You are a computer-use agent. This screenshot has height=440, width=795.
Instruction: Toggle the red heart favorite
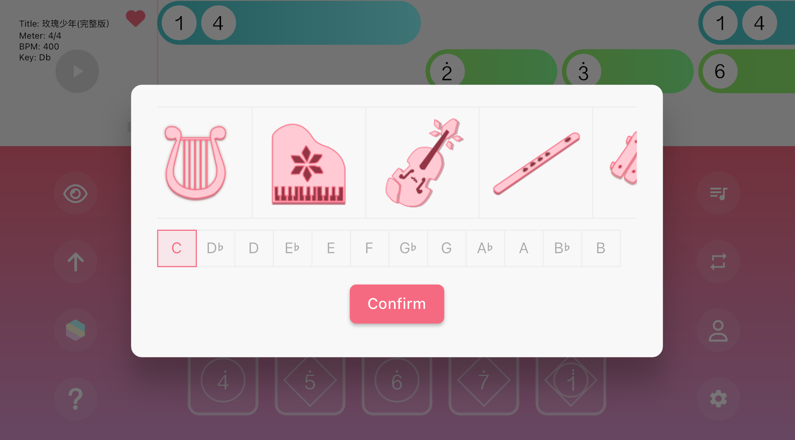[x=135, y=19]
